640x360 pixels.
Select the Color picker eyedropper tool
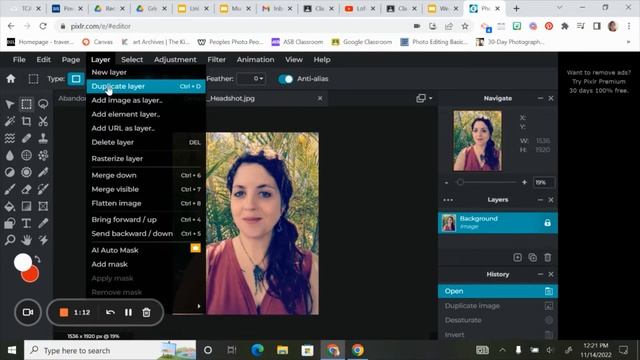click(x=43, y=223)
